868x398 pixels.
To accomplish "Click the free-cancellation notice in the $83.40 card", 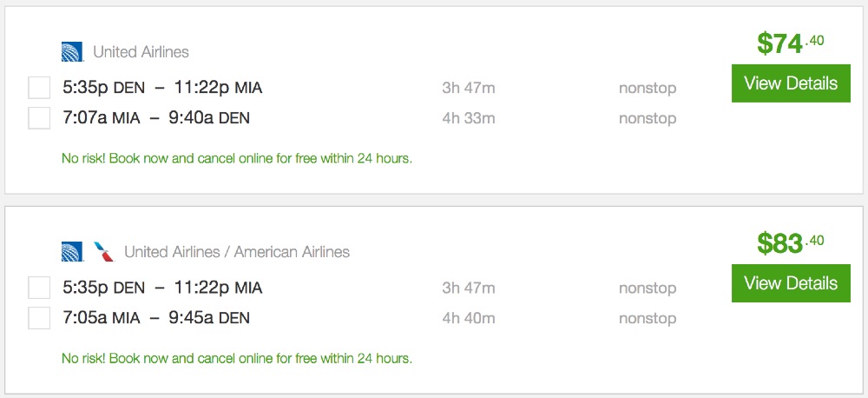I will [237, 358].
